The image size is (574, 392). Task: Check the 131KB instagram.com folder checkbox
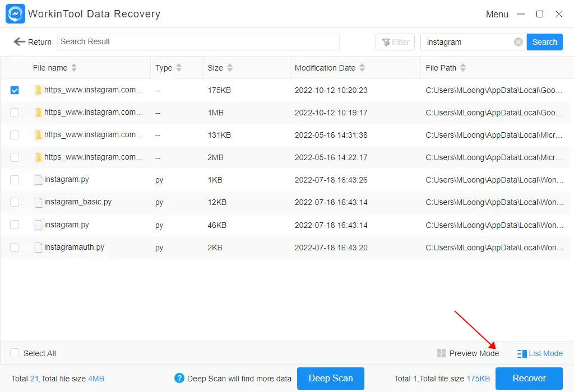15,135
